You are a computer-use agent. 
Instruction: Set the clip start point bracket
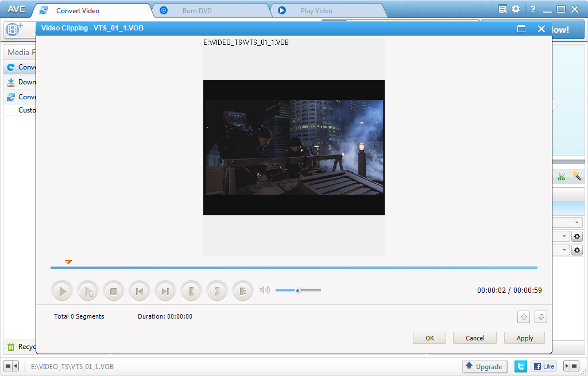(x=191, y=291)
